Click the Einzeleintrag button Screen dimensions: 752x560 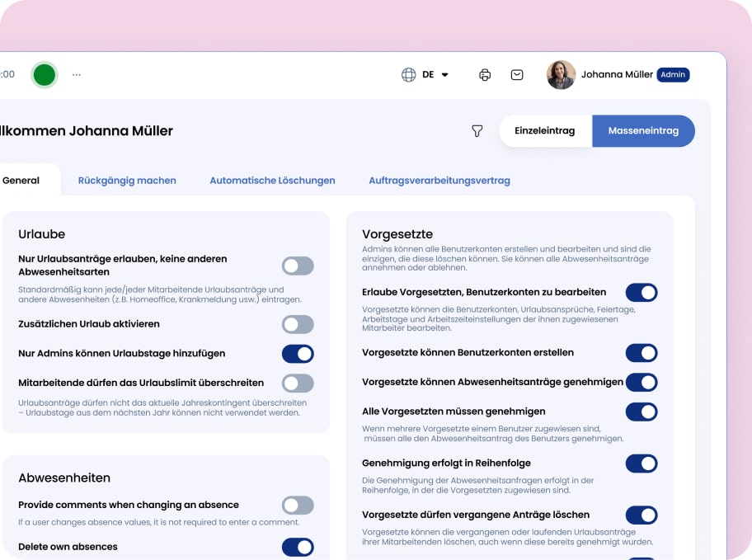pyautogui.click(x=544, y=131)
